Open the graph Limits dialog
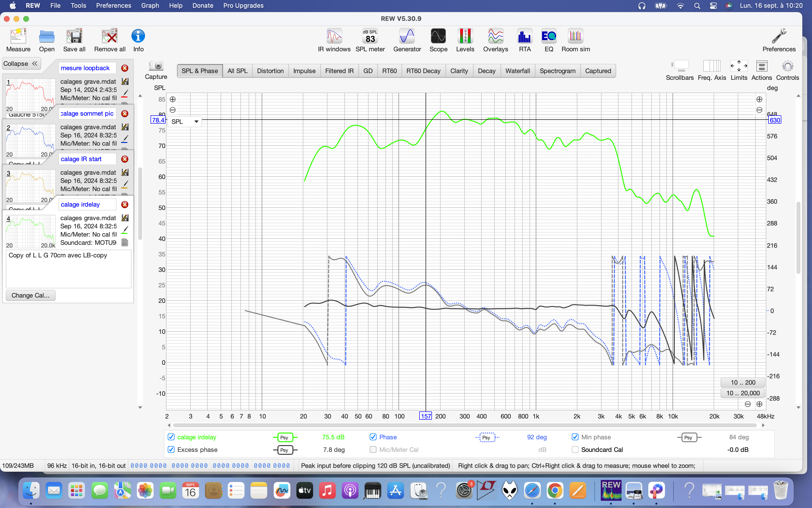Screen dimensions: 812x508 739,70
